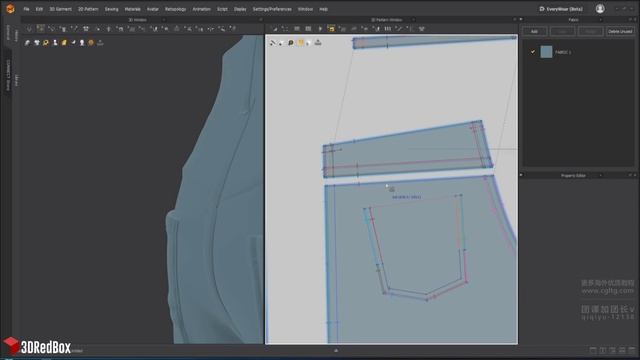This screenshot has width=640, height=360.
Task: Click the avatar head display icon in 3D view
Action: pyautogui.click(x=82, y=42)
